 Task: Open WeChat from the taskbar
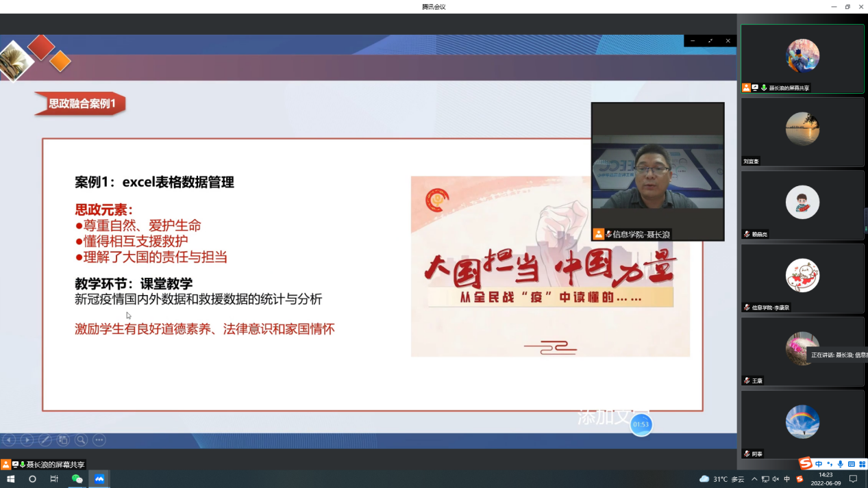77,479
